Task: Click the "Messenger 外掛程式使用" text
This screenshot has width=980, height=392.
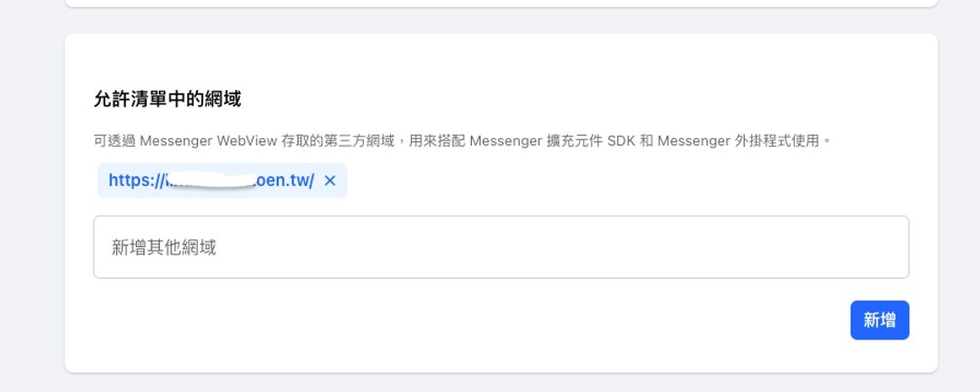Action: pos(739,142)
